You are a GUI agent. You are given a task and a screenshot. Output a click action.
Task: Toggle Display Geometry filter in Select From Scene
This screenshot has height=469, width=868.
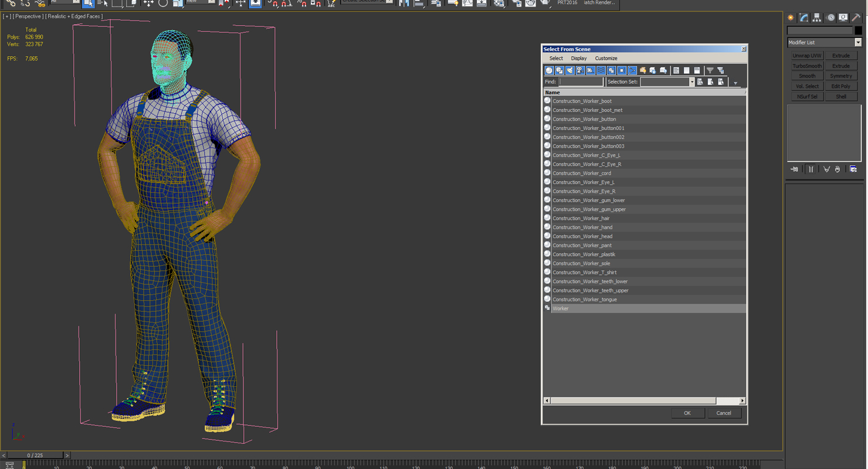[549, 70]
